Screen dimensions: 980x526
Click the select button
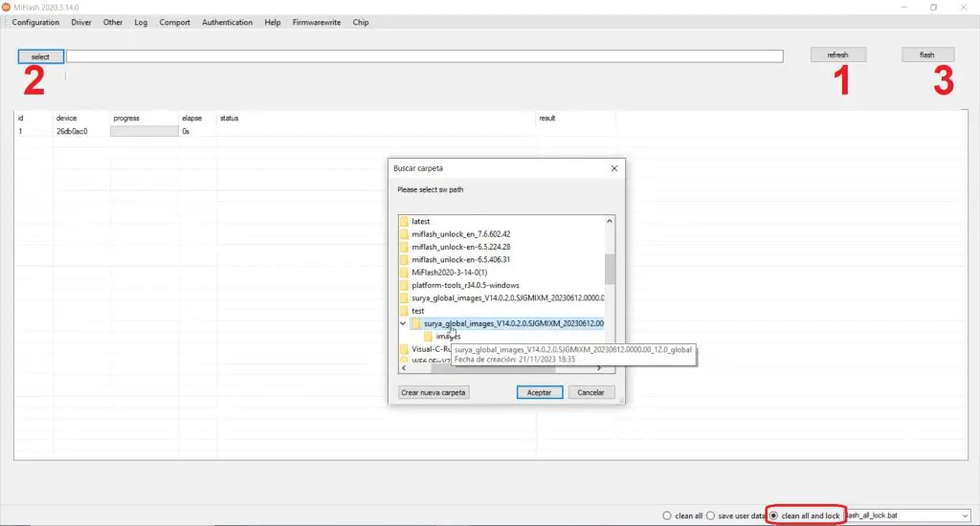(x=40, y=56)
